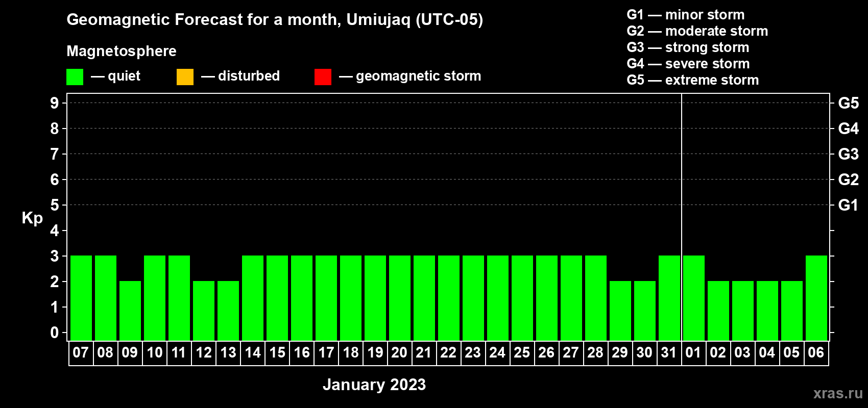Click date label 26 on the axis

(546, 353)
